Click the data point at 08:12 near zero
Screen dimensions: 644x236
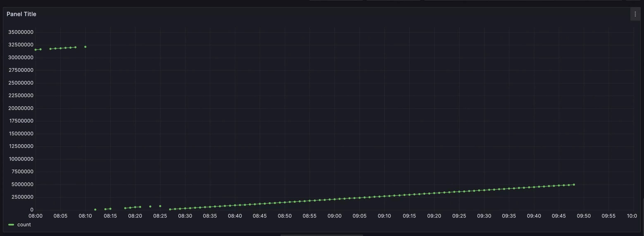point(95,210)
